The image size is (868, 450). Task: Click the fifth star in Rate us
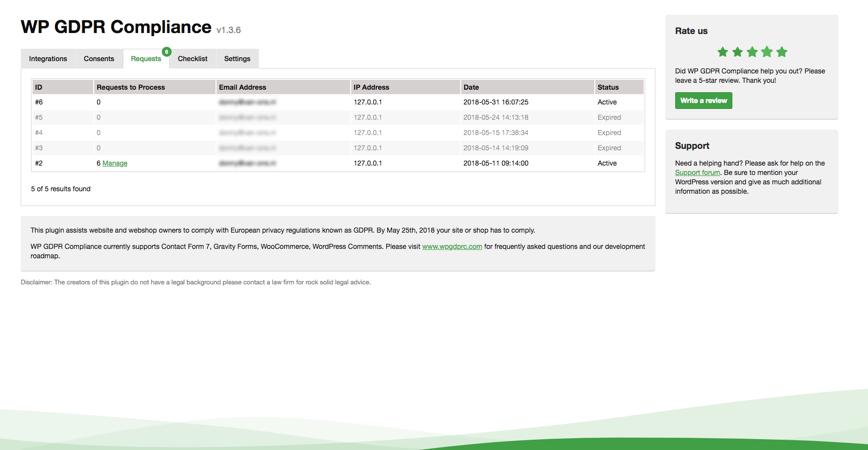coord(782,52)
